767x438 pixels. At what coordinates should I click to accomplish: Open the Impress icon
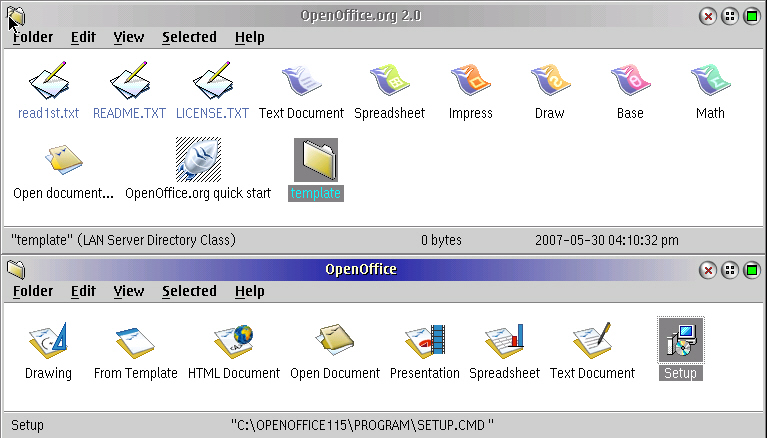(x=470, y=82)
